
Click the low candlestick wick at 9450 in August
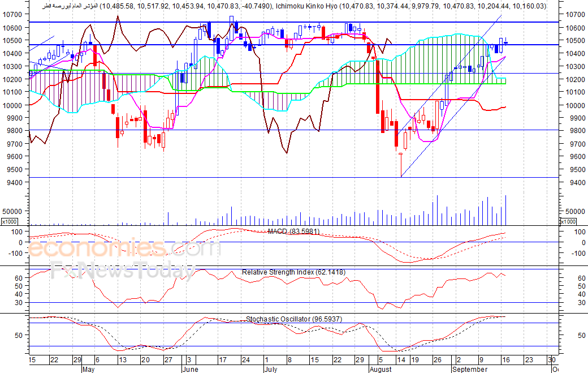[x=401, y=164]
